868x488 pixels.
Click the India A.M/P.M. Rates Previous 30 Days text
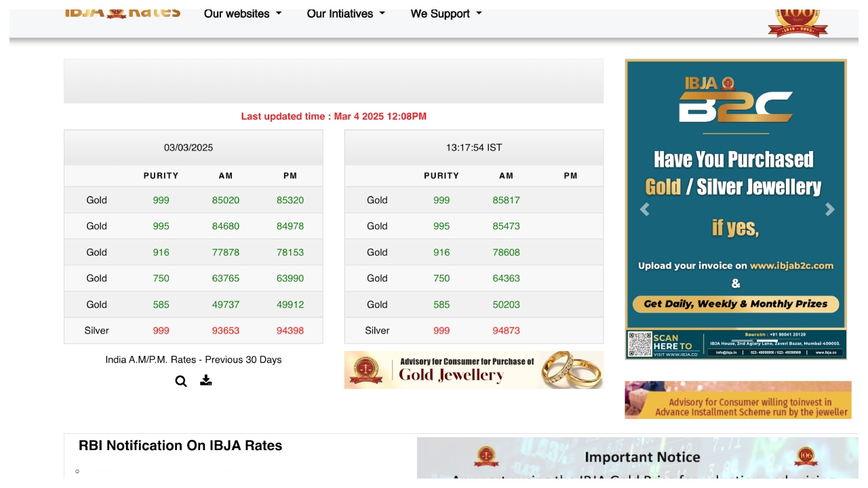pyautogui.click(x=193, y=360)
